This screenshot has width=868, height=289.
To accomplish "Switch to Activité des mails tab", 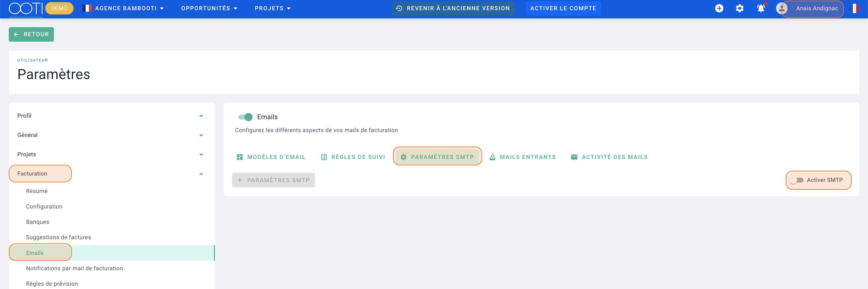I will tap(609, 157).
